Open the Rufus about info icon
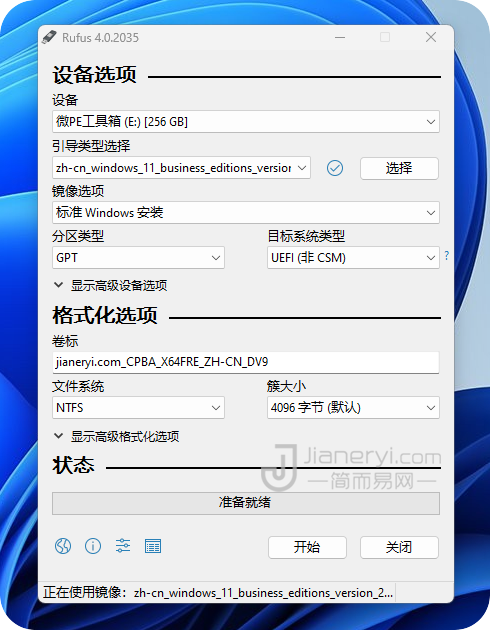This screenshot has width=490, height=630. pyautogui.click(x=93, y=546)
